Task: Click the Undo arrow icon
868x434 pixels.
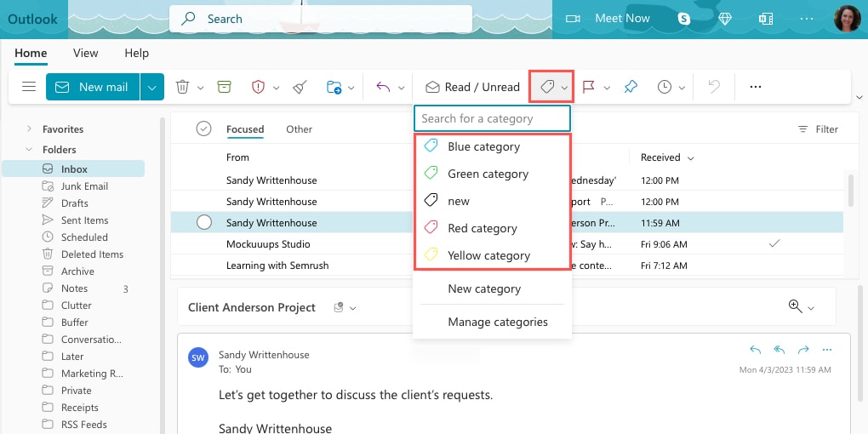Action: point(714,87)
